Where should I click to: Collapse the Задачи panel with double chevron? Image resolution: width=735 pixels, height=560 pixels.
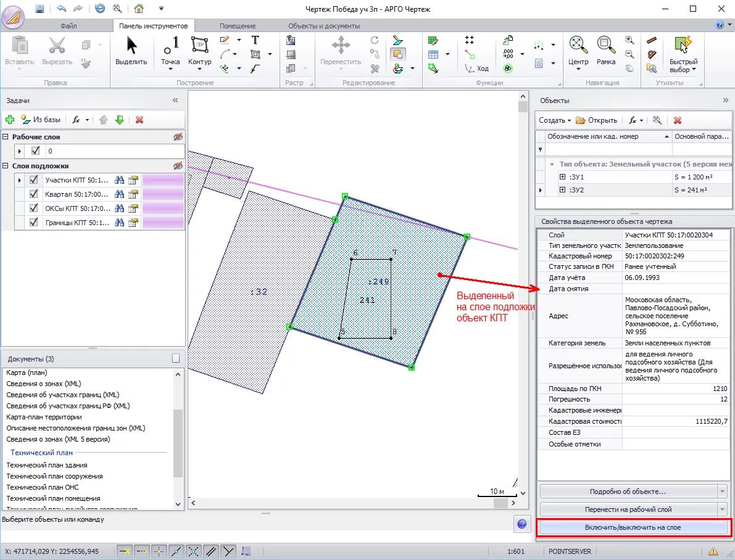[175, 101]
